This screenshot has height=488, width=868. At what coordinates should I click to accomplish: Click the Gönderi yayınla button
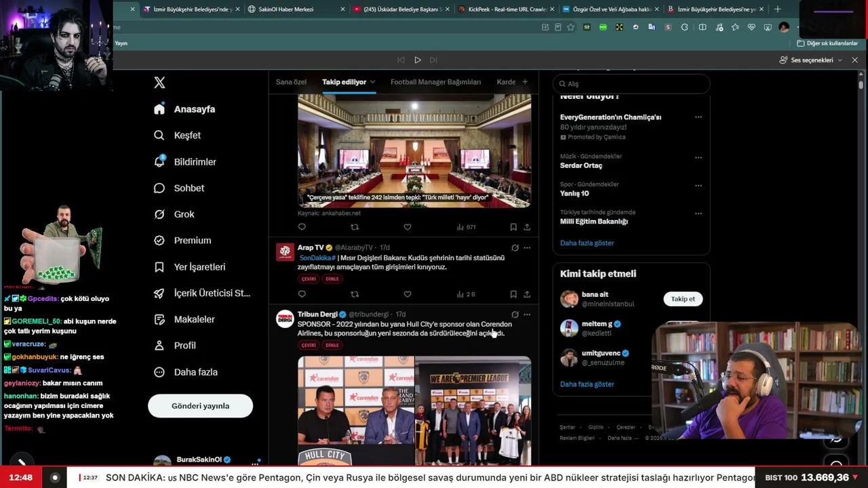(200, 406)
